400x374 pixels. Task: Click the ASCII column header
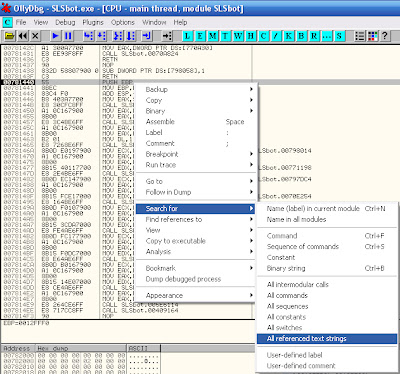[x=144, y=348]
